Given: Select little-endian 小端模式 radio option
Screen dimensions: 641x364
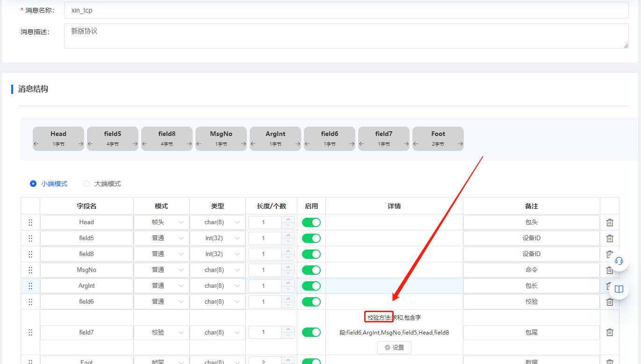Looking at the screenshot, I should 33,184.
